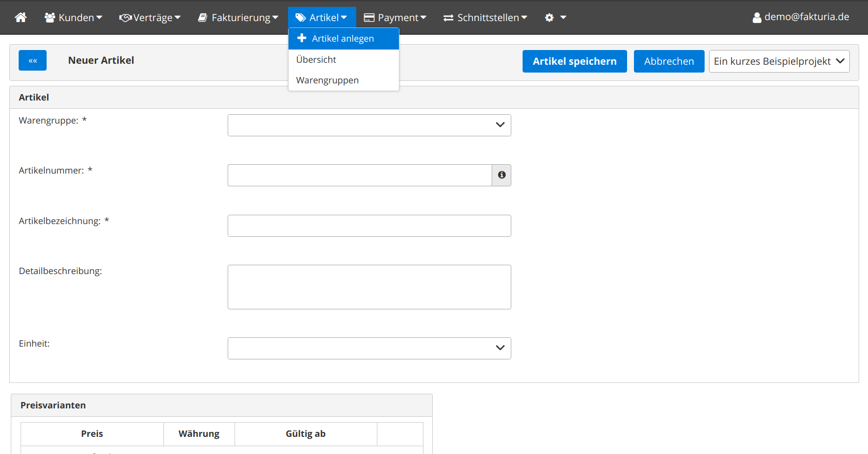Click into the Detailbeschreibung text area
Image resolution: width=868 pixels, height=454 pixels.
tap(369, 287)
